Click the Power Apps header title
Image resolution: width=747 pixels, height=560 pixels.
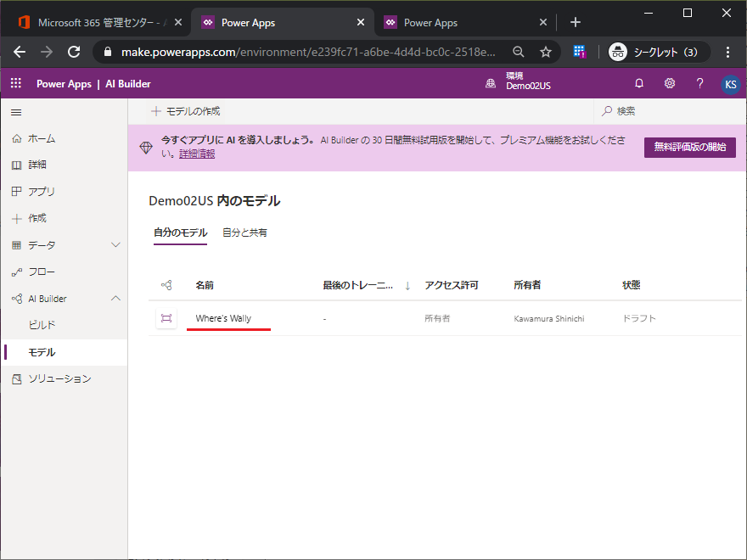point(64,84)
